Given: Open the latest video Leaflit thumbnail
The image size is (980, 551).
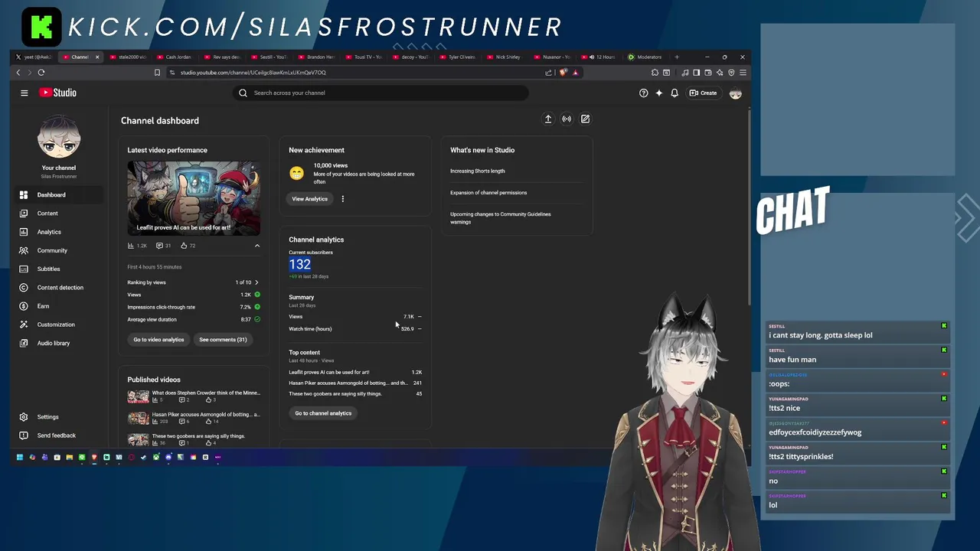Looking at the screenshot, I should point(194,198).
